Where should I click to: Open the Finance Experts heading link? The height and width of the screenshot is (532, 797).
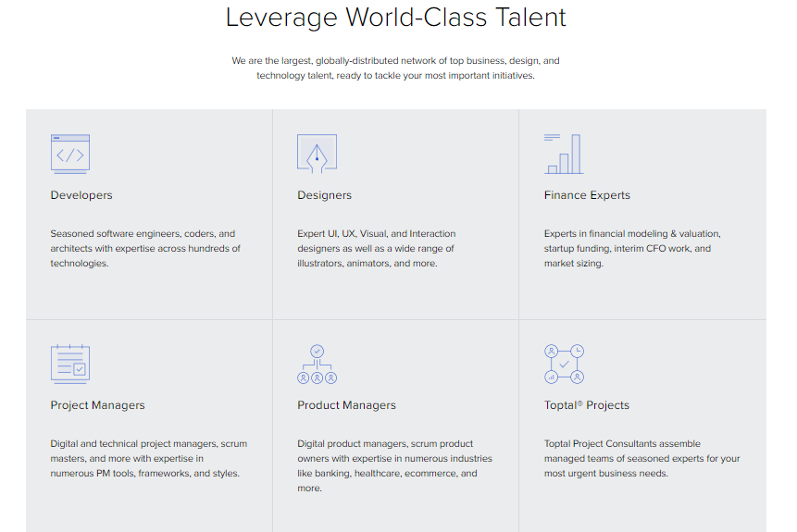click(587, 195)
